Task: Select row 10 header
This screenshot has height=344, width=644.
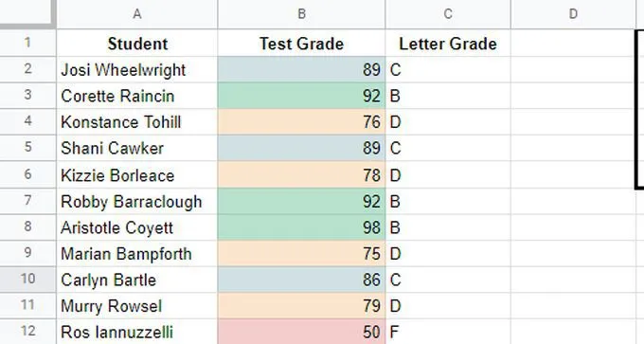Action: tap(27, 279)
